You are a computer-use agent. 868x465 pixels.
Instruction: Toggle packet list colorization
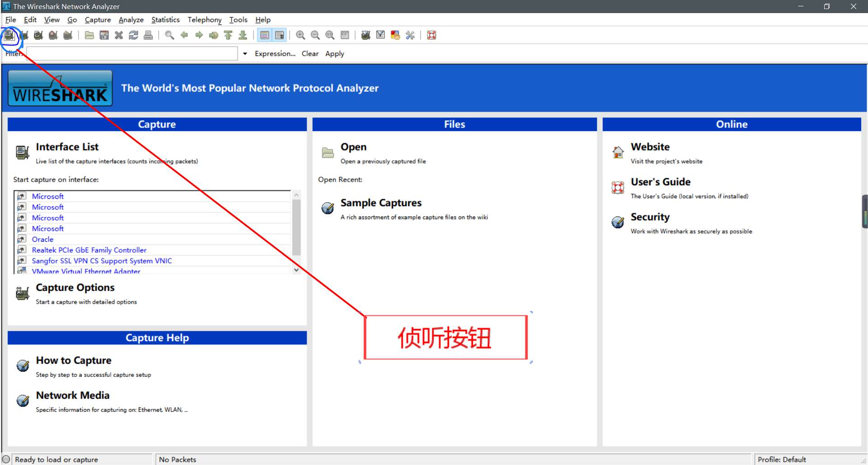pos(265,35)
